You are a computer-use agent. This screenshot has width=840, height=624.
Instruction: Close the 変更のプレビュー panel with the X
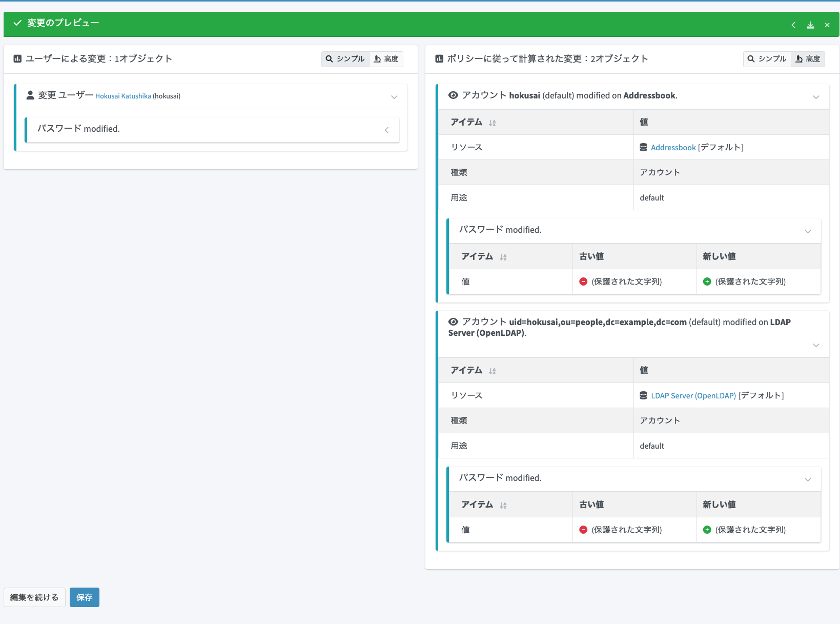[827, 25]
